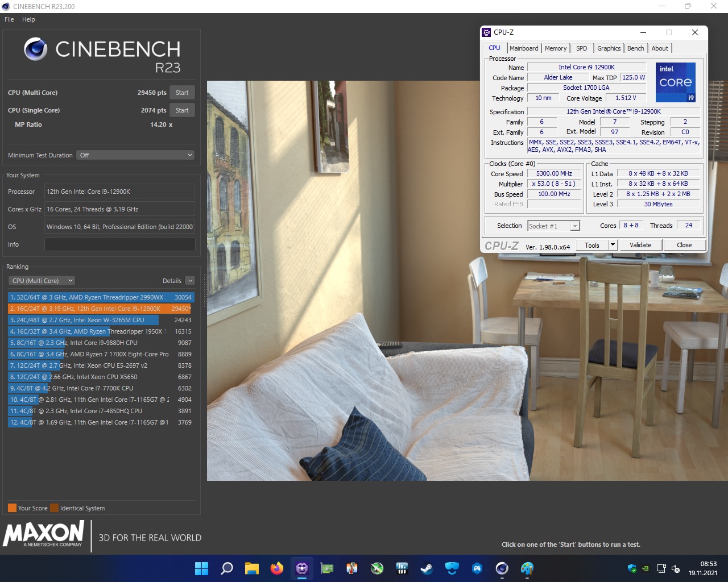Open taskbar Search
728x582 pixels.
227,568
